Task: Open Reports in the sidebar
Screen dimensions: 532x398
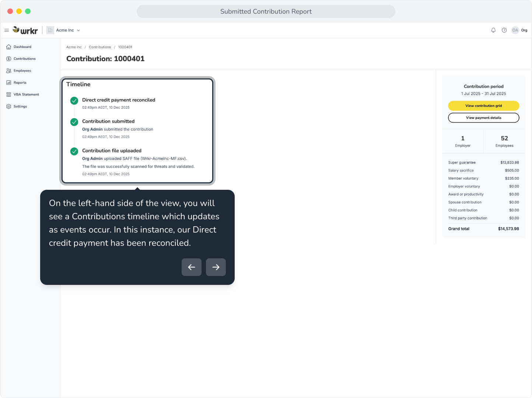Action: (x=20, y=83)
